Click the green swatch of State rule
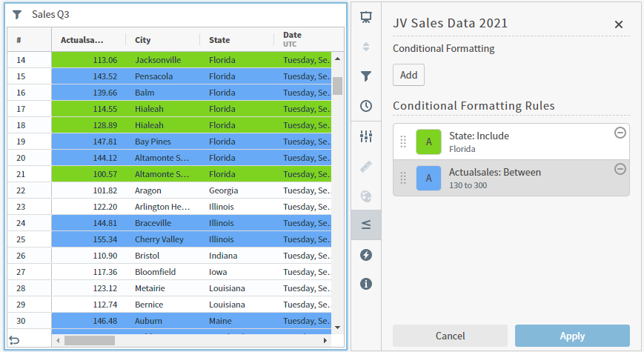 428,142
